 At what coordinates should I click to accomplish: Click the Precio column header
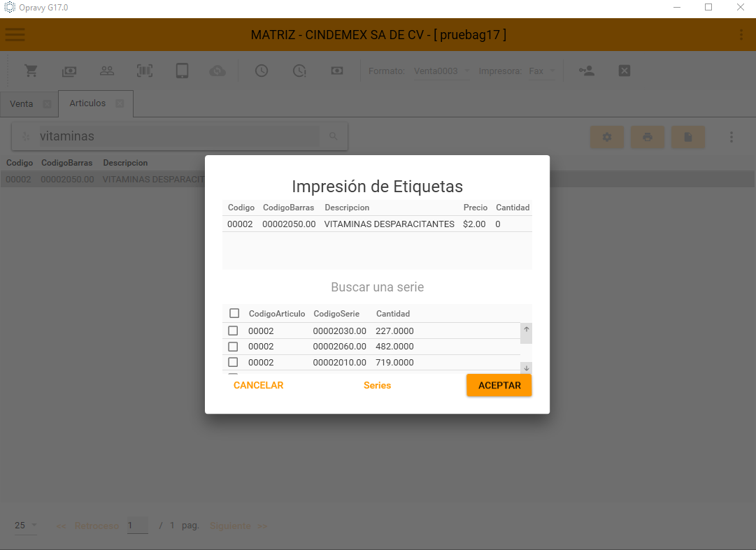click(x=476, y=208)
